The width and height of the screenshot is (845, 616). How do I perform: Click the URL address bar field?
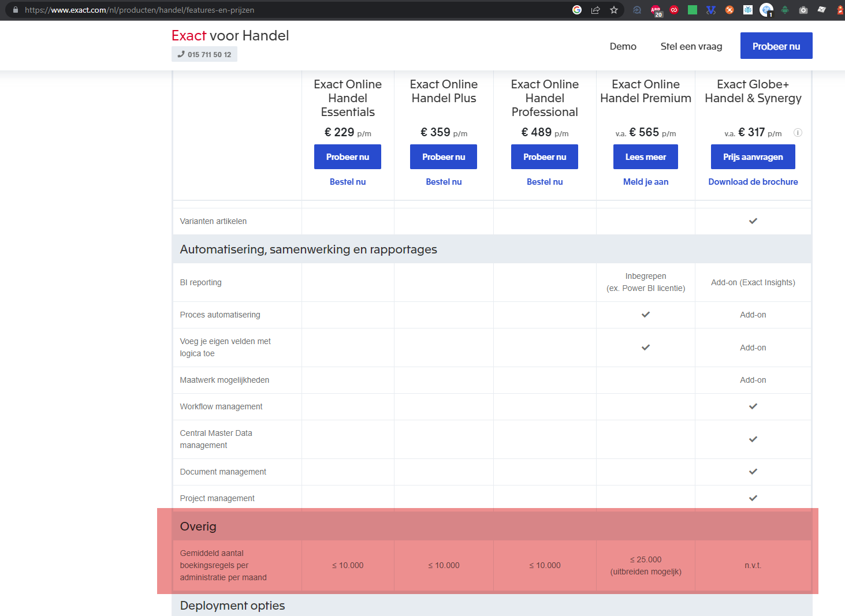pos(289,10)
